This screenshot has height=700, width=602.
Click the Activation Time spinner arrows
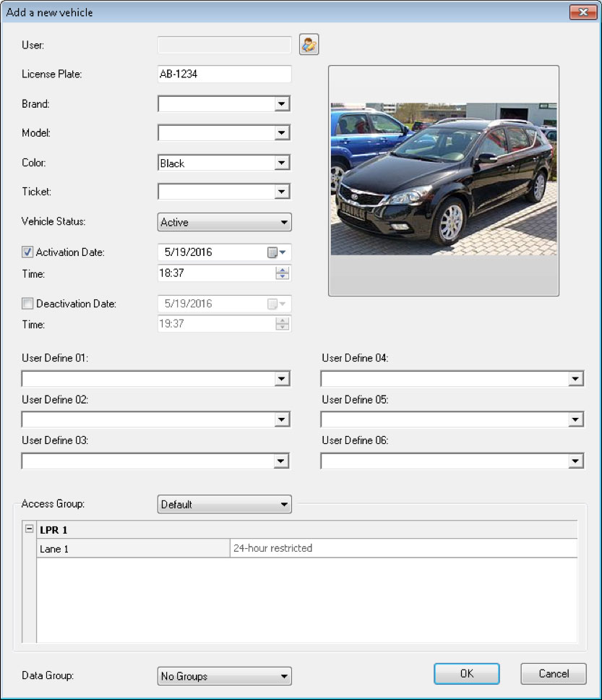283,273
